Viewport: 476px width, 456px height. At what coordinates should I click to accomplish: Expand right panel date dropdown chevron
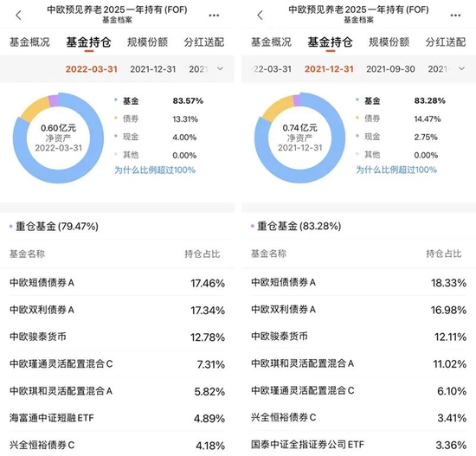(461, 68)
